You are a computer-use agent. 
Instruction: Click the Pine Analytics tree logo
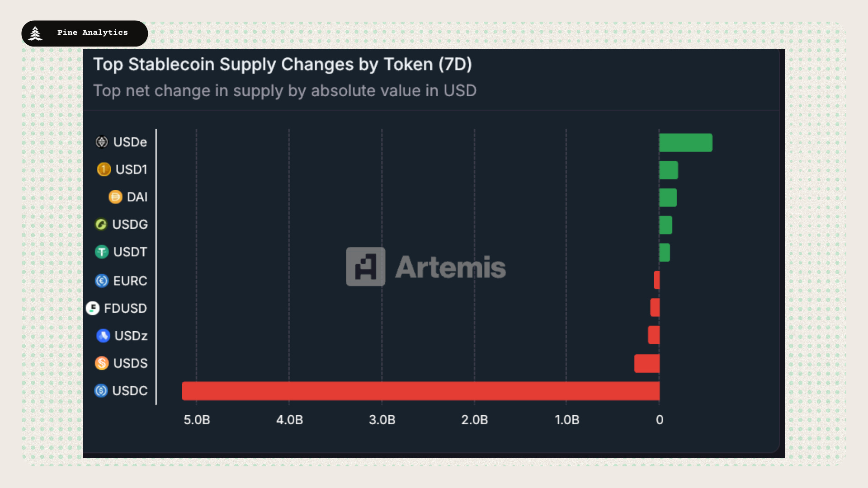35,33
